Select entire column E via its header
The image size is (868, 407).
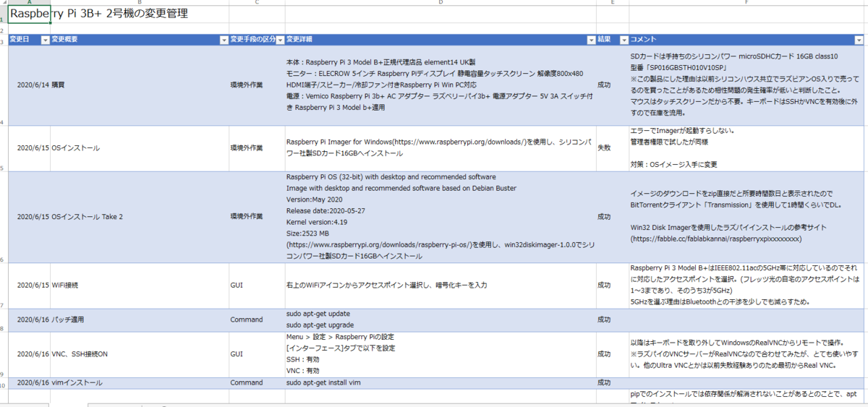click(613, 3)
